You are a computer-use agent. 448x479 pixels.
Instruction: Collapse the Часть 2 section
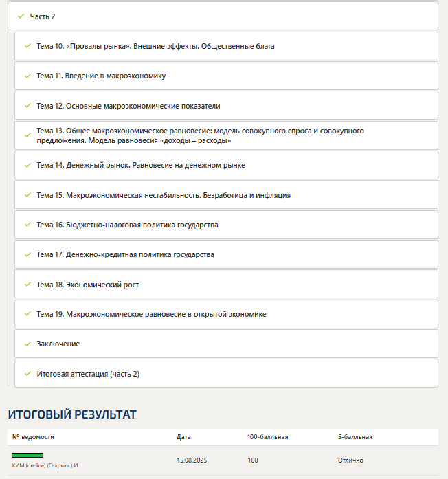(43, 16)
